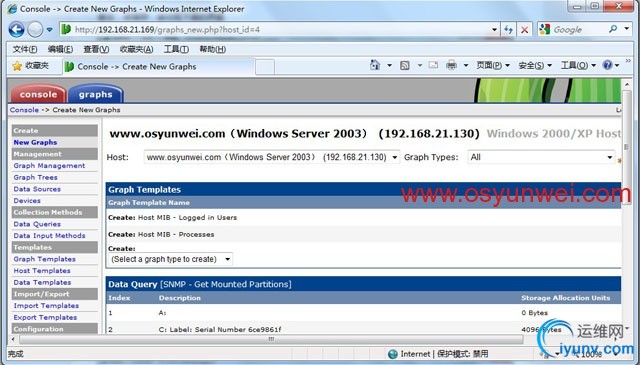Open address bar history dropdown arrow
640x365 pixels.
[494, 29]
